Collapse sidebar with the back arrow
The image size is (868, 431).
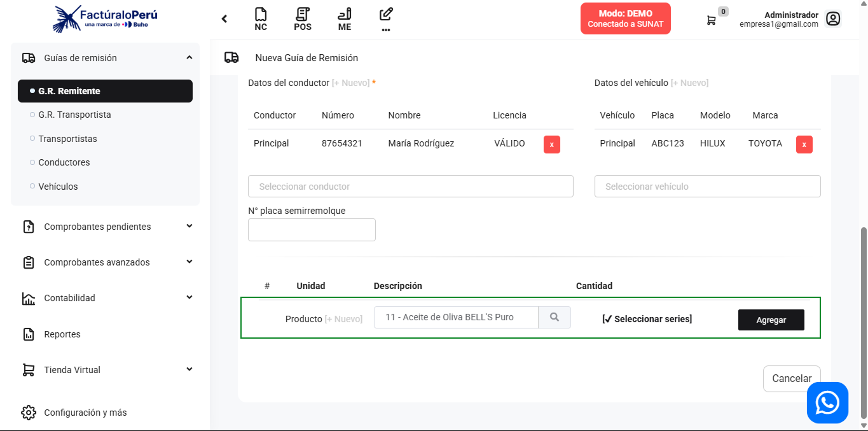(224, 19)
